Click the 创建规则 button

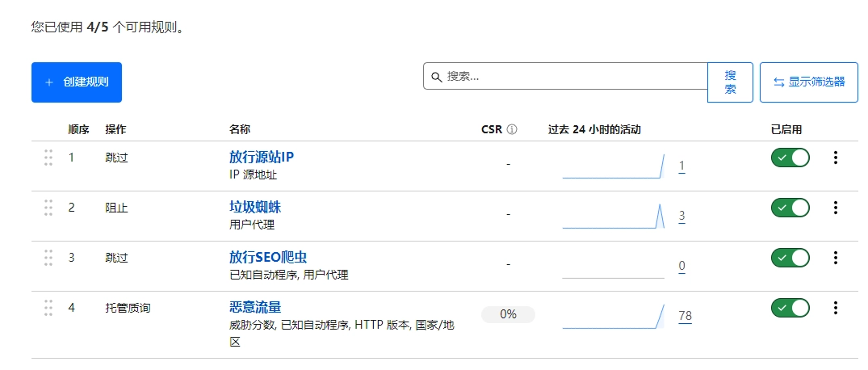click(77, 82)
